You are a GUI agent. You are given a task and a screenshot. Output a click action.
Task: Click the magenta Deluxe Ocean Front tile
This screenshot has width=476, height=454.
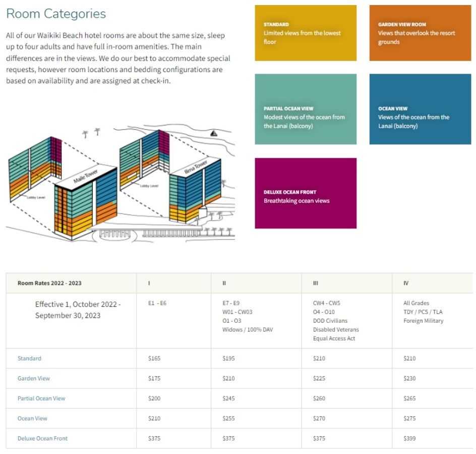coord(305,193)
